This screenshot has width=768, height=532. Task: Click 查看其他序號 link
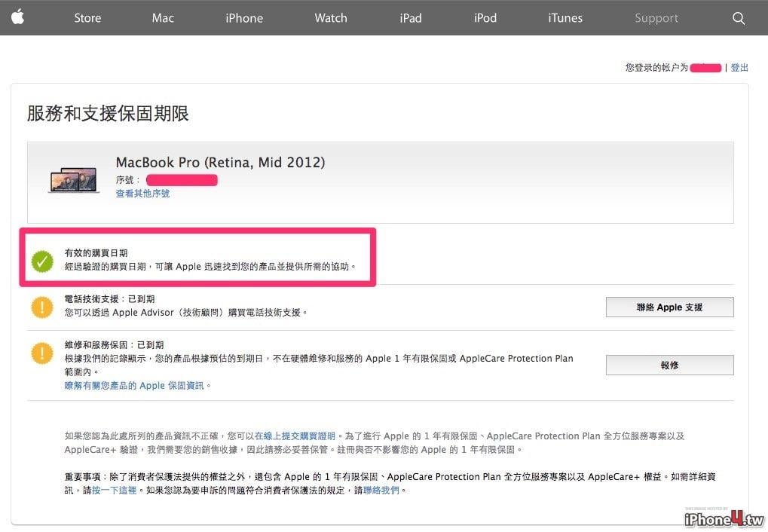pos(142,194)
